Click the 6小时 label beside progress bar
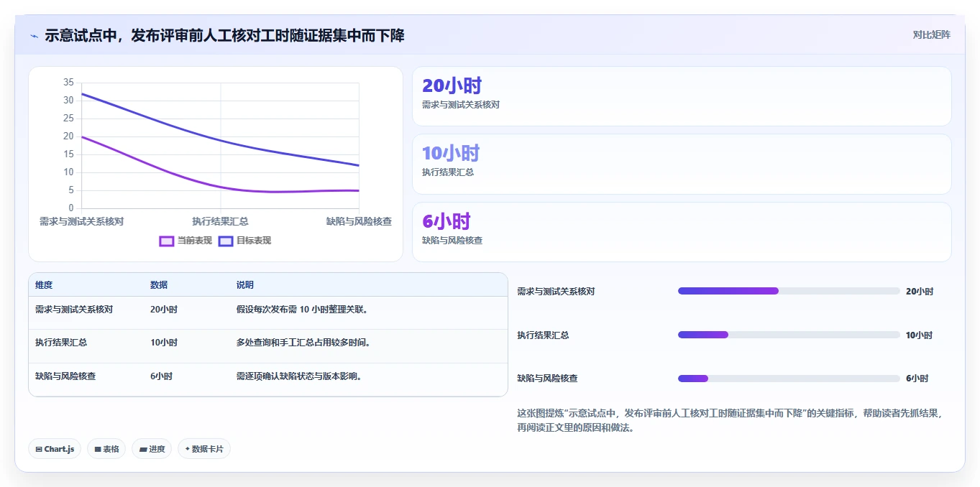Viewport: 980px width, 487px height. pos(917,379)
